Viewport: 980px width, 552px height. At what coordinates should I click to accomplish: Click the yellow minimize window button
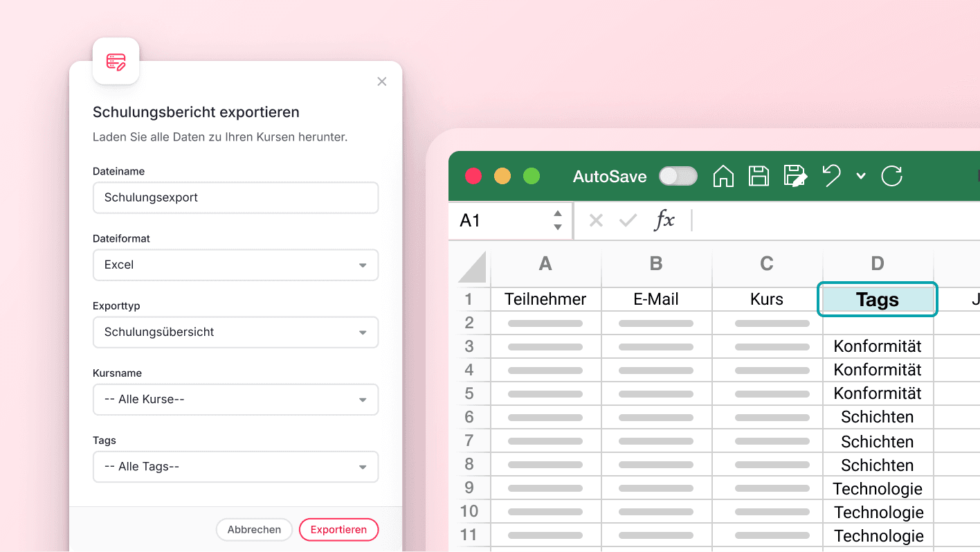[x=502, y=176]
